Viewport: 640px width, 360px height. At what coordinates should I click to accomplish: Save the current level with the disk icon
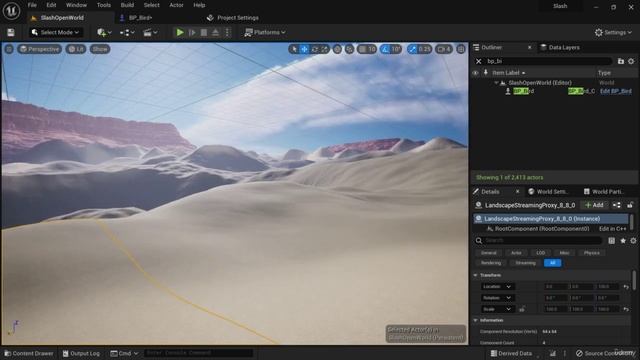pos(11,33)
